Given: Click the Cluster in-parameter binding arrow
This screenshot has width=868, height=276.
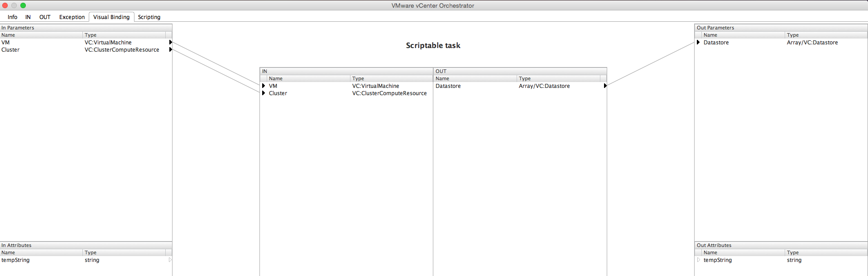Looking at the screenshot, I should point(170,50).
